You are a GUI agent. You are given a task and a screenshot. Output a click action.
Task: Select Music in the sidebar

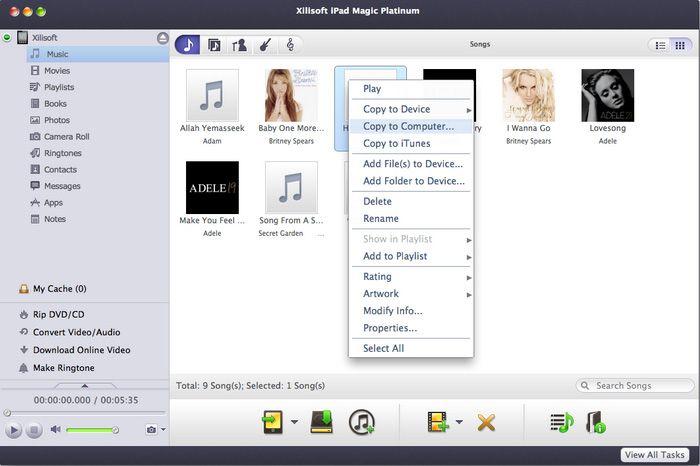(x=97, y=54)
